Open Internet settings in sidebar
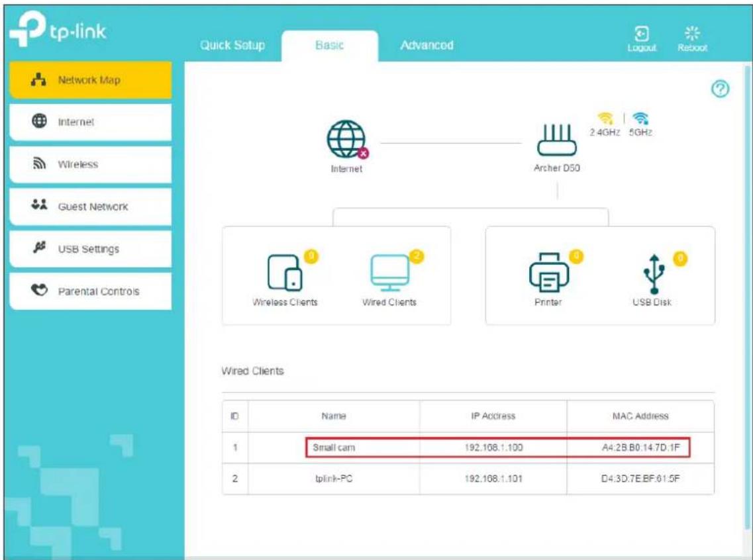Viewport: 753px width, 560px height. pyautogui.click(x=90, y=122)
